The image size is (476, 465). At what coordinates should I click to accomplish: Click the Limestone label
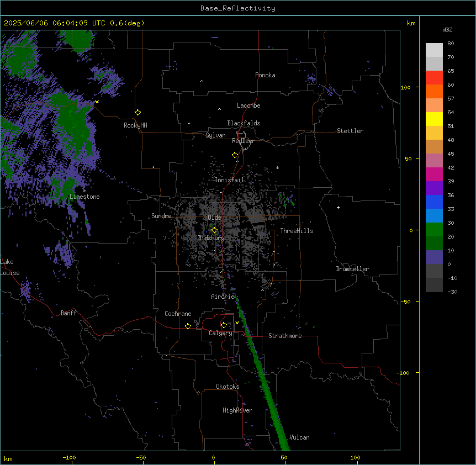84,197
